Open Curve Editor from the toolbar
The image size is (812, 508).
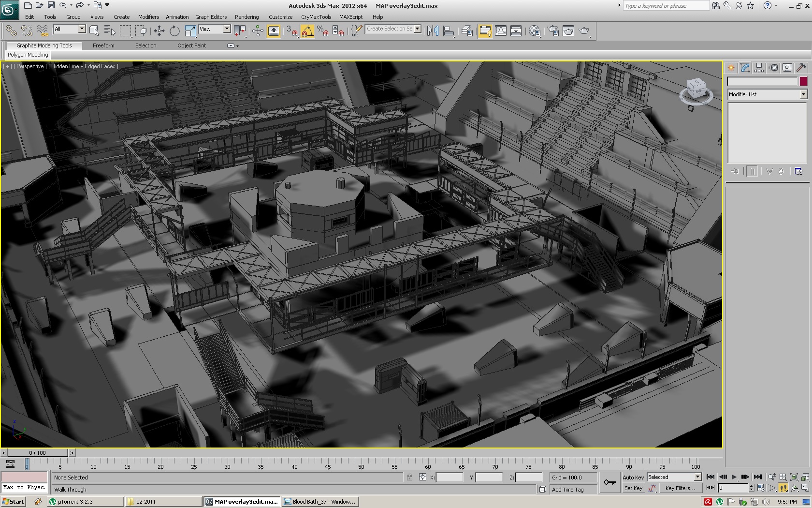click(501, 31)
